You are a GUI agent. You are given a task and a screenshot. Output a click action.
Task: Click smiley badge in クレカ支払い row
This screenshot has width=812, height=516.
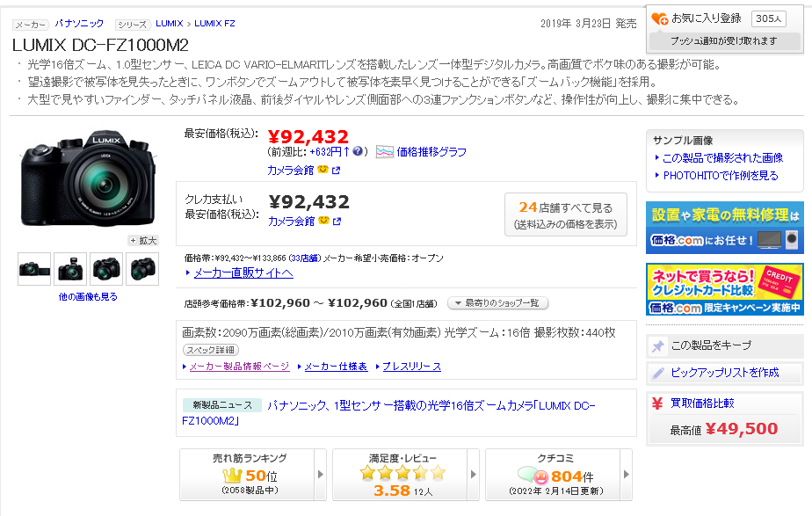pos(323,221)
